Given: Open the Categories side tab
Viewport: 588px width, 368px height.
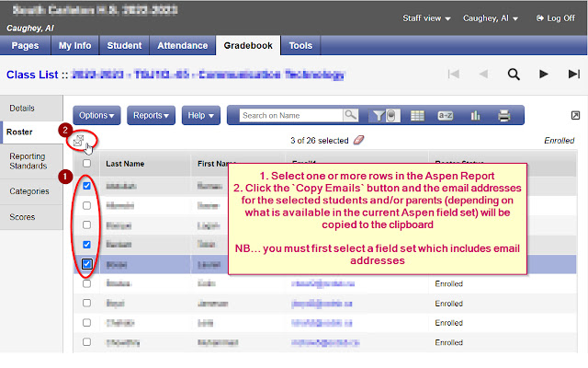Looking at the screenshot, I should click(x=31, y=191).
